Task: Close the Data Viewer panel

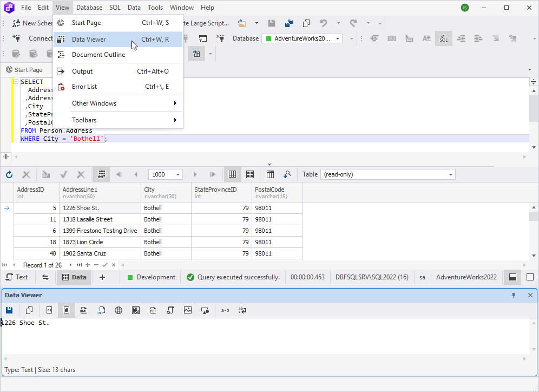Action: click(x=530, y=295)
